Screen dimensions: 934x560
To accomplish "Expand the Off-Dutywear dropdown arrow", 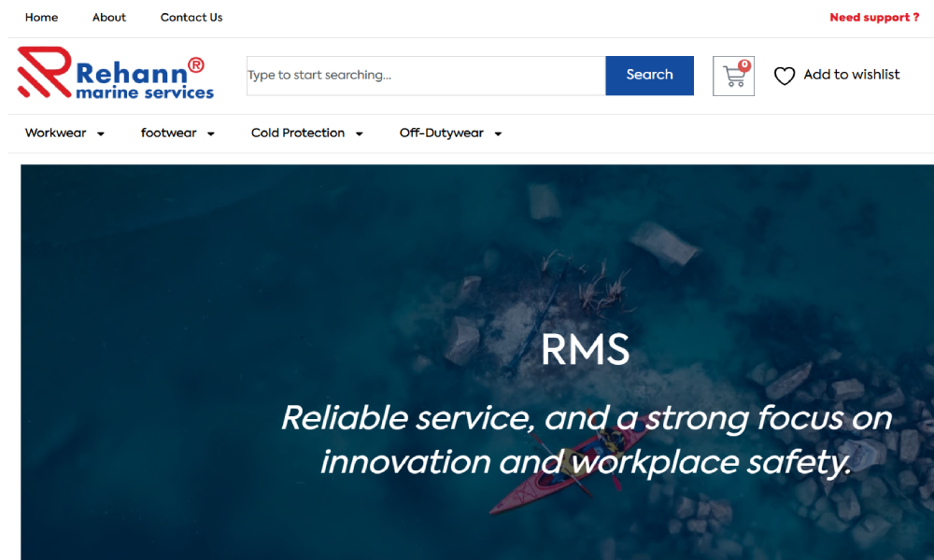I will tap(498, 133).
